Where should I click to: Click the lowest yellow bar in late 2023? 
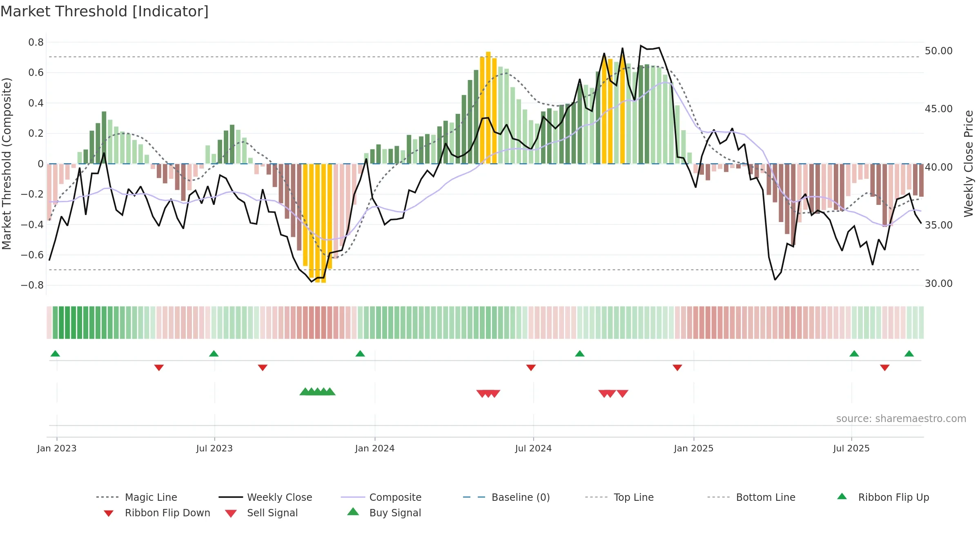323,223
